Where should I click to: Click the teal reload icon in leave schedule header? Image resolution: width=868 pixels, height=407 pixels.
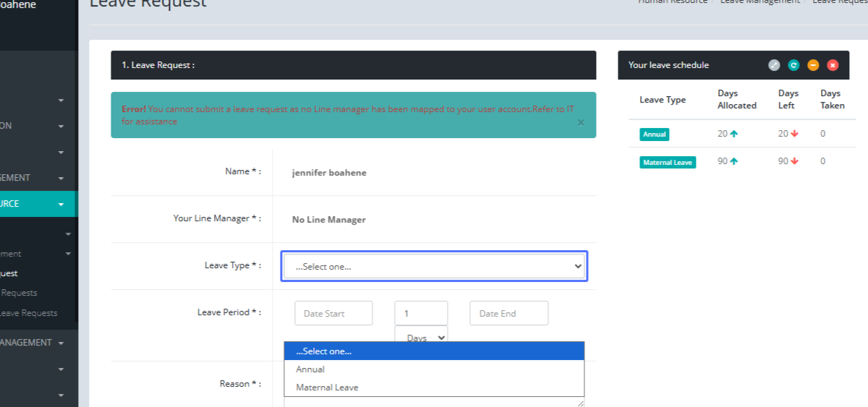793,65
